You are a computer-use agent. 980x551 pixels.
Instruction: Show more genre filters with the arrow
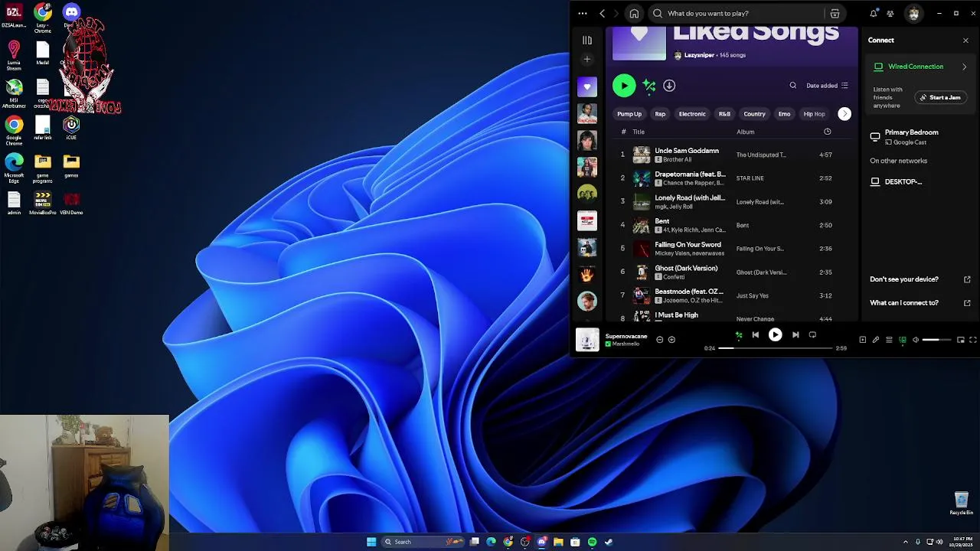[x=844, y=114]
